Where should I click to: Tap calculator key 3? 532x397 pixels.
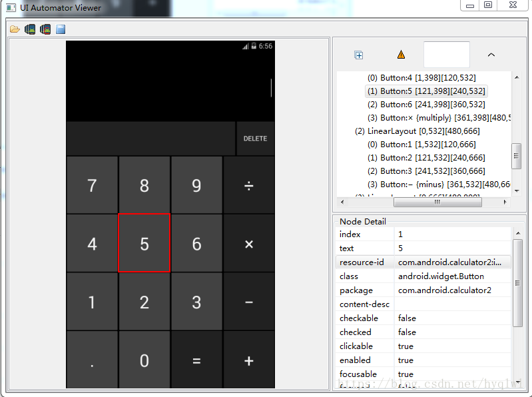click(196, 302)
